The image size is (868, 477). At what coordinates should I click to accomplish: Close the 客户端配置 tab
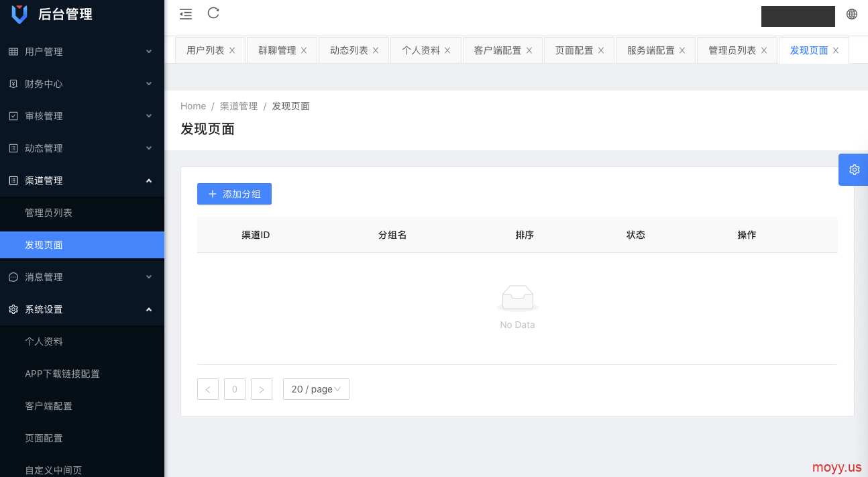(529, 50)
